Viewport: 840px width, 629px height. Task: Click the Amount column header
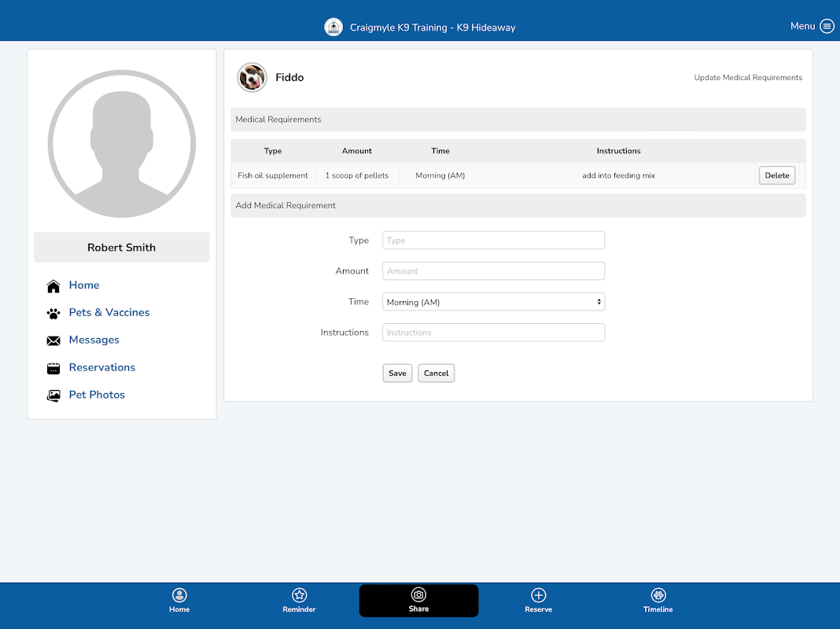point(357,151)
